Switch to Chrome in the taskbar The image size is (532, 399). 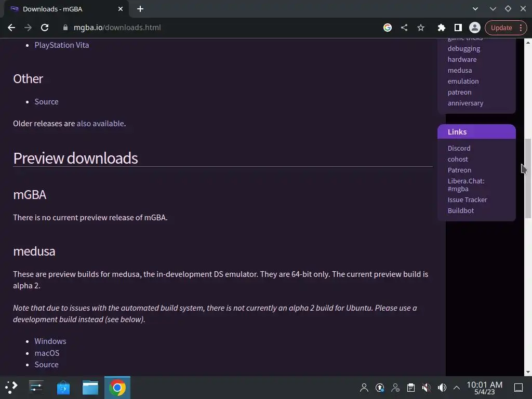point(117,388)
